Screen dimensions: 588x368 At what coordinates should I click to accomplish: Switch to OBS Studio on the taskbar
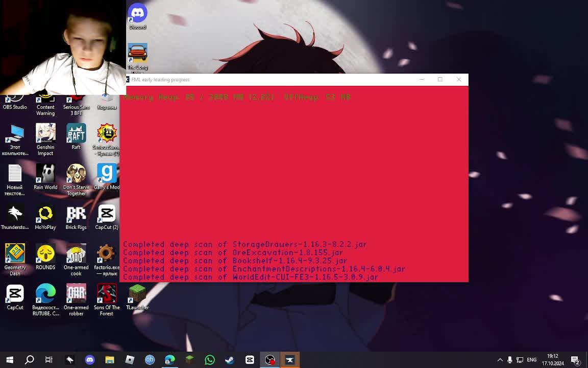click(x=269, y=360)
